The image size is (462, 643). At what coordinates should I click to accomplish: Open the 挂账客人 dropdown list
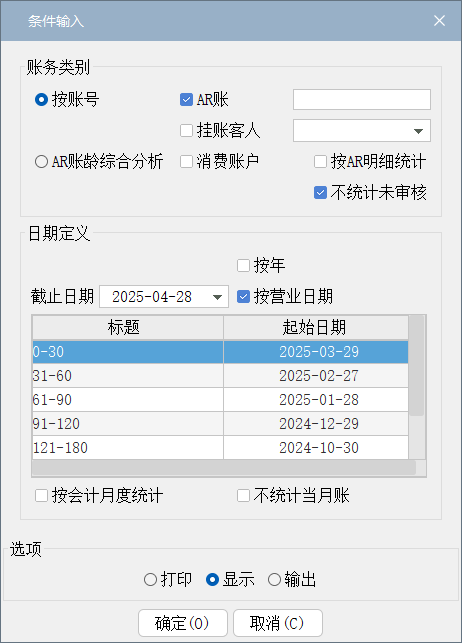[x=418, y=131]
